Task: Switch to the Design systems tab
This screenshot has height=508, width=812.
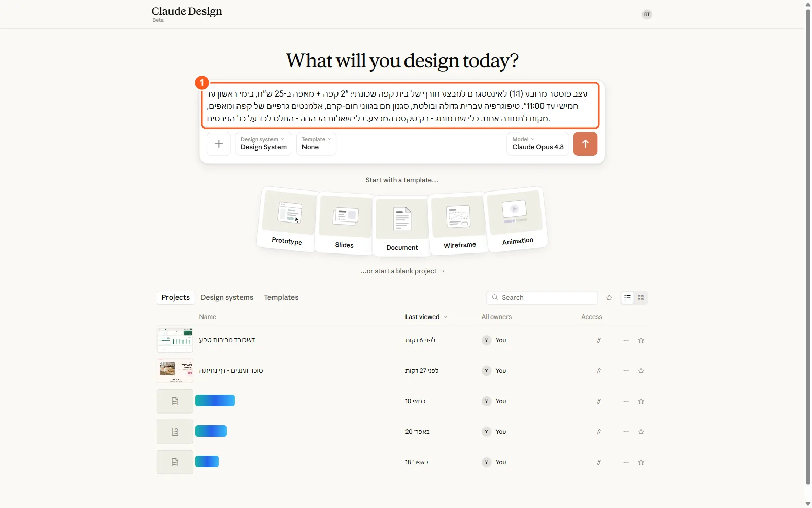Action: pos(227,297)
